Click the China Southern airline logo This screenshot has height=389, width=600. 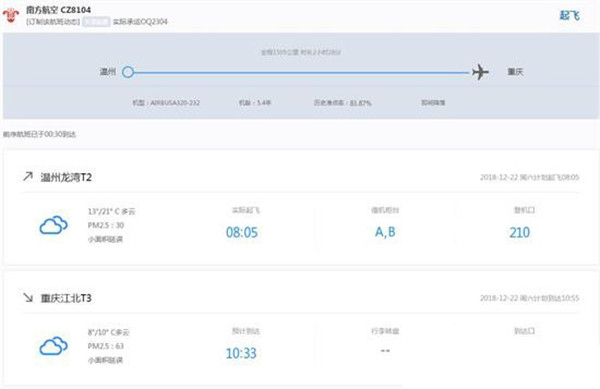click(x=11, y=15)
